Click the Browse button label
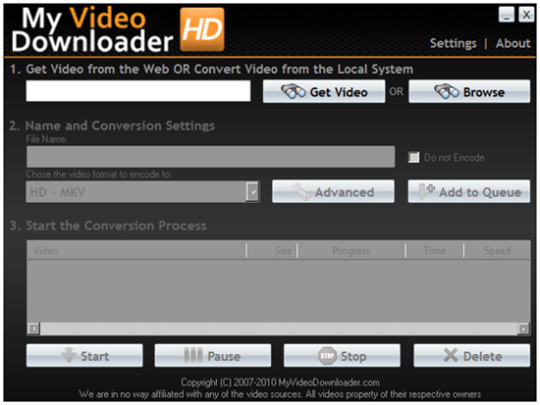 [484, 92]
